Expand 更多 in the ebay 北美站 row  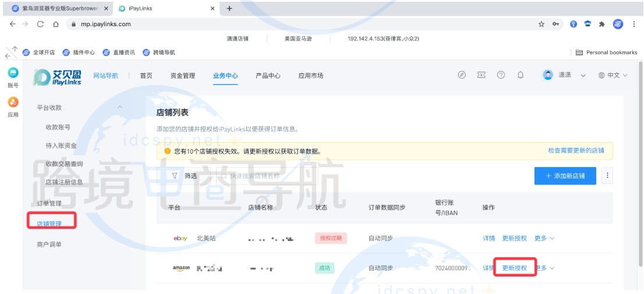tap(544, 238)
